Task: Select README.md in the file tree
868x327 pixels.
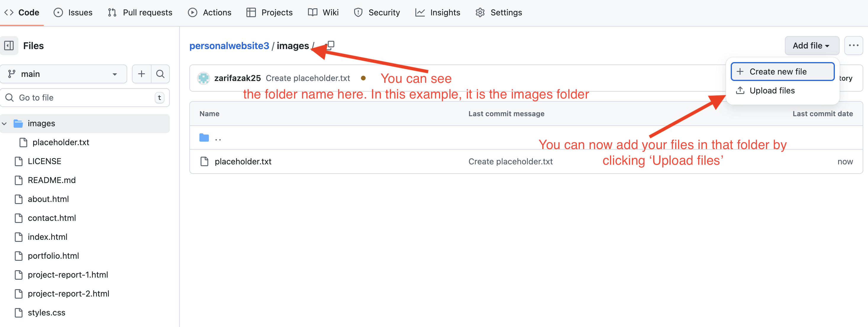Action: click(51, 180)
